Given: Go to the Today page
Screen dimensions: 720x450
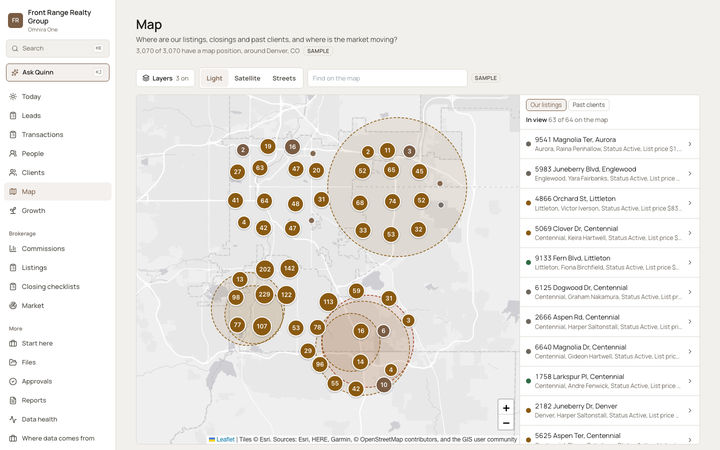Looking at the screenshot, I should [x=57, y=96].
